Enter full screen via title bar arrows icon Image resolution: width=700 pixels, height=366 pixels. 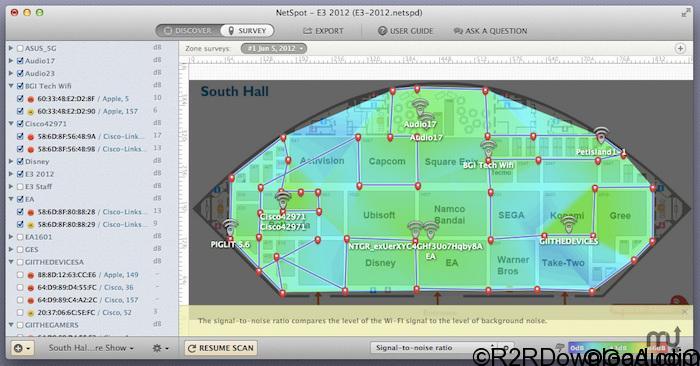pyautogui.click(x=686, y=13)
